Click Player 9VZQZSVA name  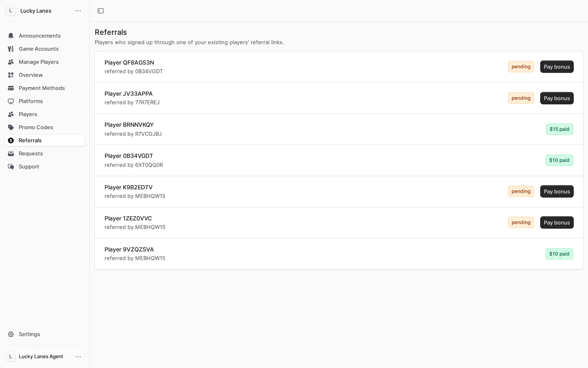[129, 249]
